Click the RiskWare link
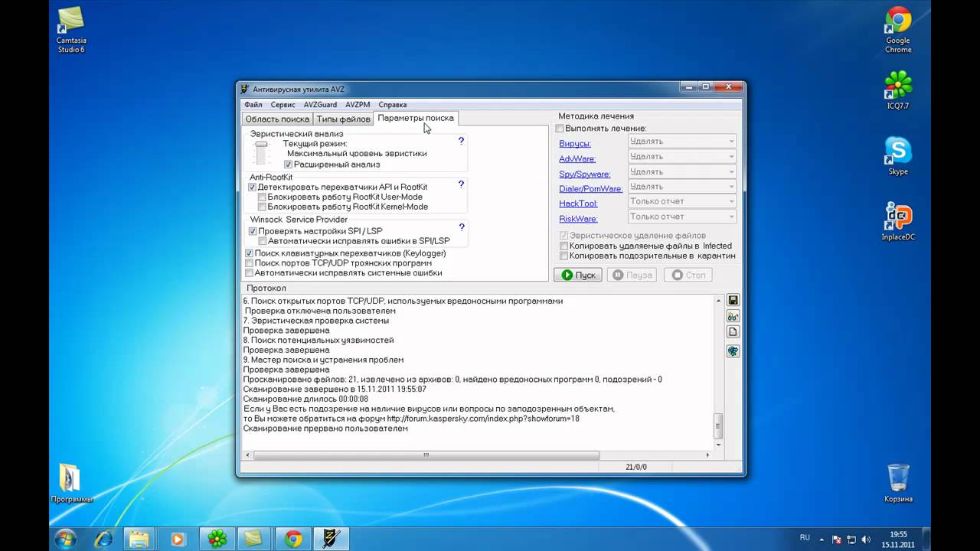980x551 pixels. click(578, 218)
